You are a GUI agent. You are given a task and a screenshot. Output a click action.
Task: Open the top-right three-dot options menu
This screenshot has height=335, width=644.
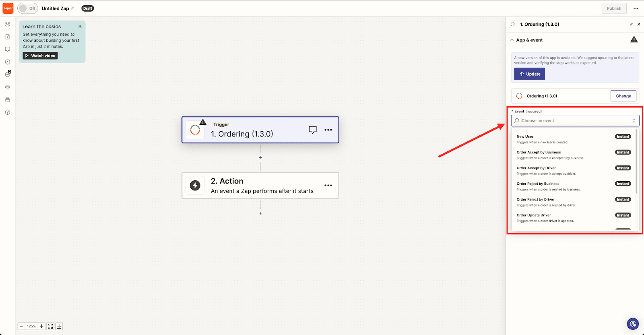click(636, 8)
